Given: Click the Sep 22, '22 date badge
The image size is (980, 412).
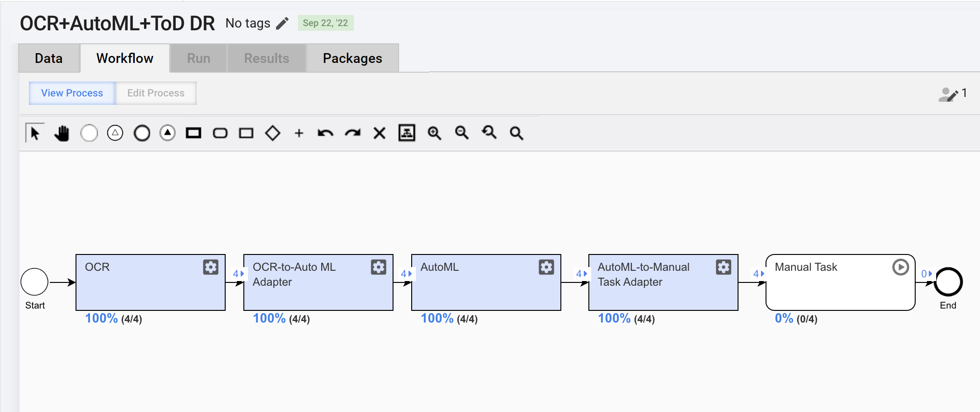Looking at the screenshot, I should (x=325, y=23).
